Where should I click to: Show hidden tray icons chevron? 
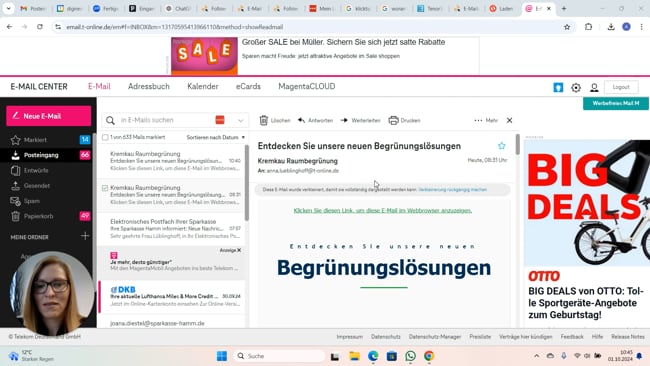[536, 356]
